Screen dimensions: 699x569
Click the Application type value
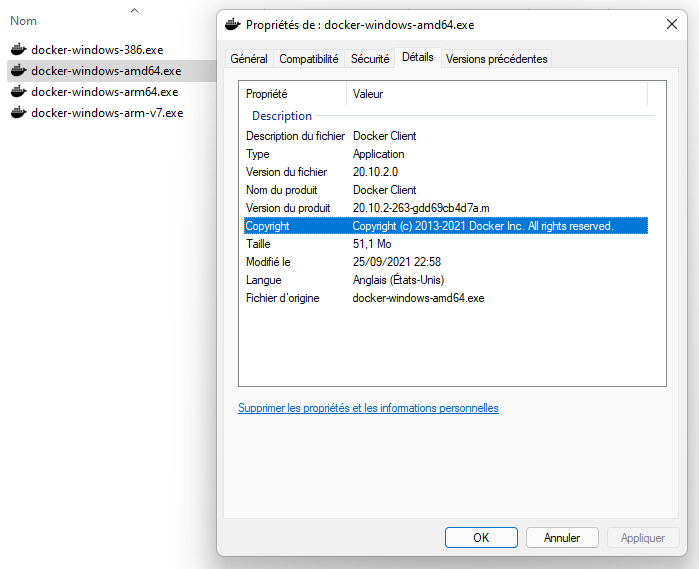tap(378, 154)
